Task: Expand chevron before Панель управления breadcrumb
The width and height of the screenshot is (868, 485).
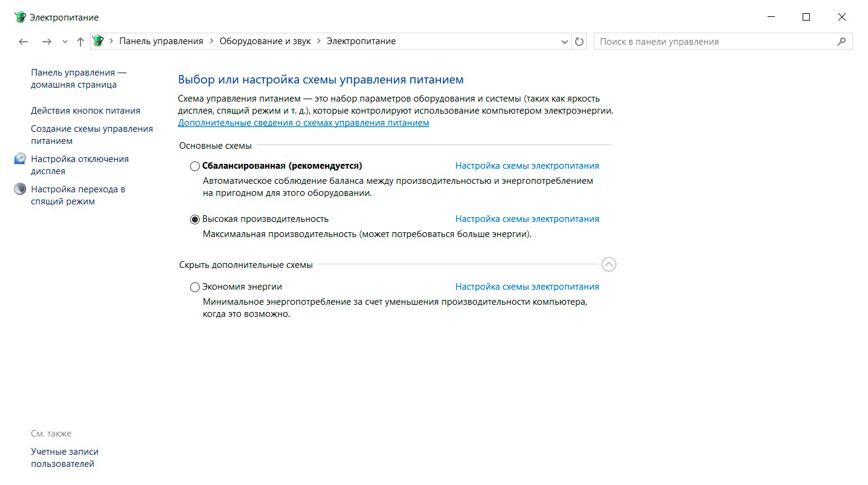Action: coord(111,41)
